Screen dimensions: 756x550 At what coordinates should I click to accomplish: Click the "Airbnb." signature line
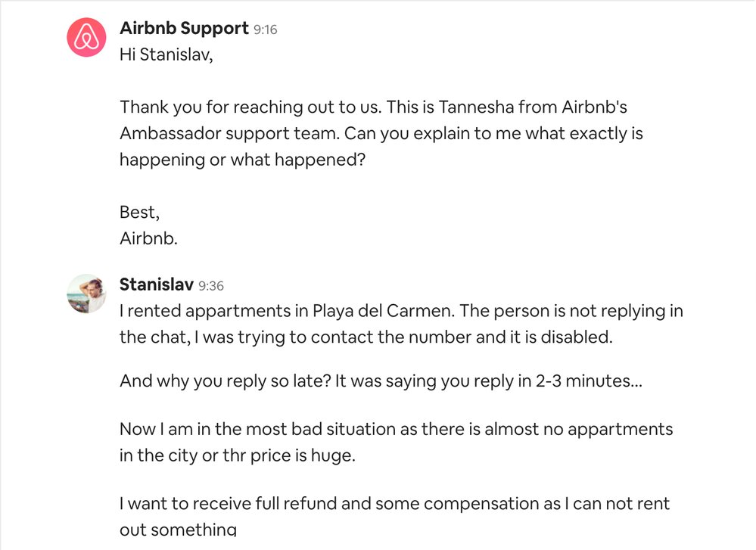pyautogui.click(x=148, y=238)
